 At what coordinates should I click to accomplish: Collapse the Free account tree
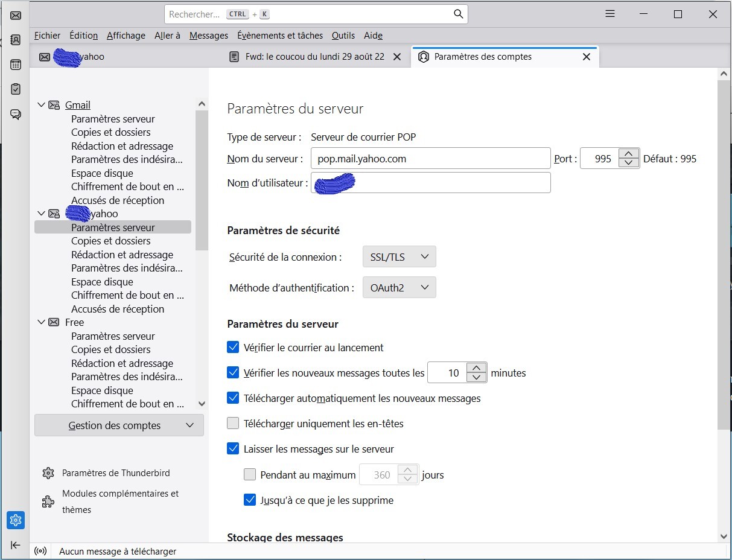point(41,322)
